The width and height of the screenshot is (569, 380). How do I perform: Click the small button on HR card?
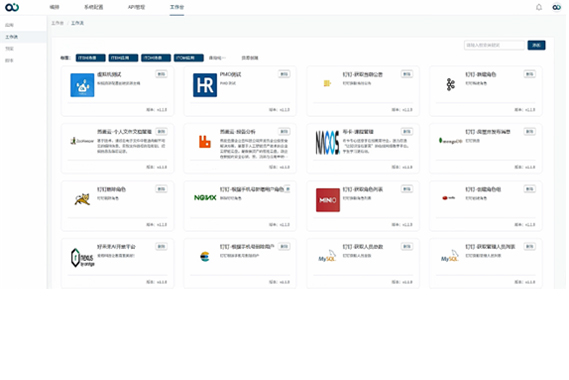pos(284,74)
